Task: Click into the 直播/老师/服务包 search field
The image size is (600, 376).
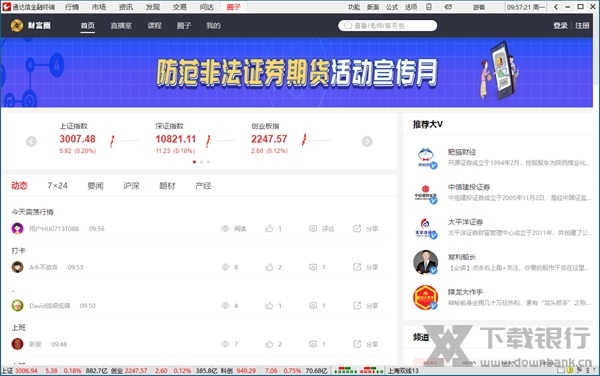Action: [387, 26]
